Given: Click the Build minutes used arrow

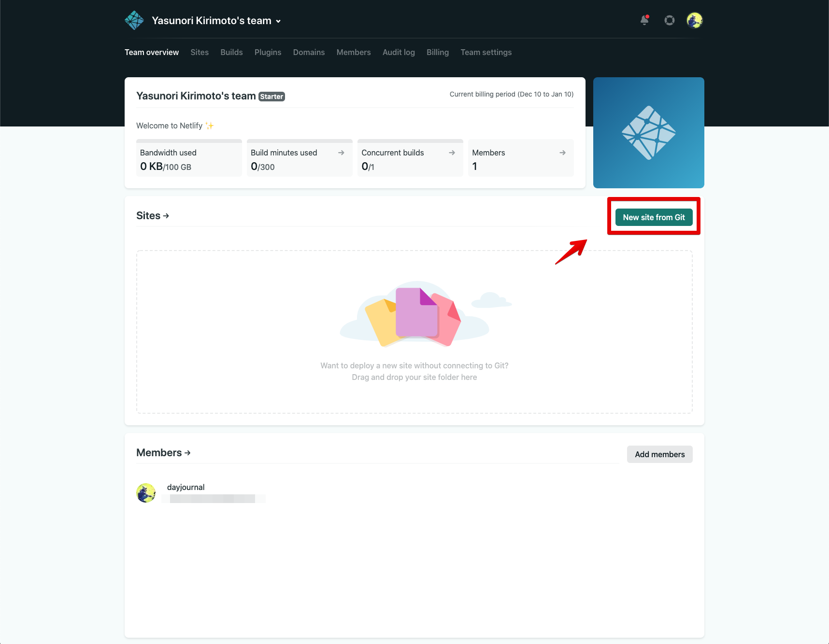Looking at the screenshot, I should (341, 153).
